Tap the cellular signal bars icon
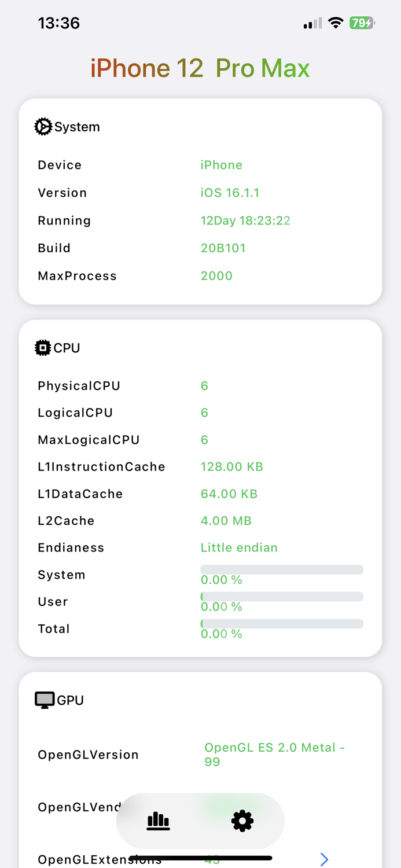The image size is (401, 868). (311, 23)
